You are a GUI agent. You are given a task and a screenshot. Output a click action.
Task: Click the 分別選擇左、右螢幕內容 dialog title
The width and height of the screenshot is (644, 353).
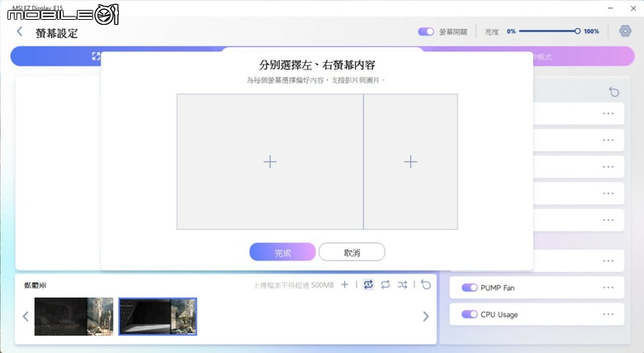317,65
